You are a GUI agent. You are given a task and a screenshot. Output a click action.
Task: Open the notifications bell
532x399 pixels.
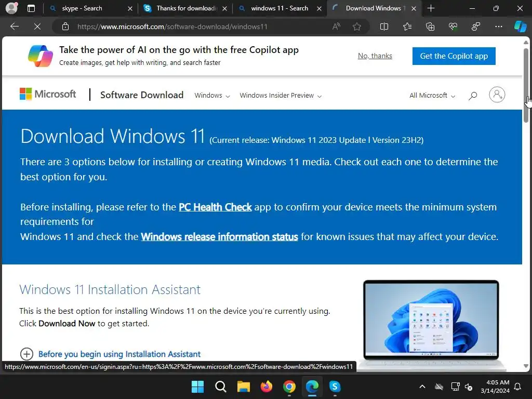(x=518, y=387)
